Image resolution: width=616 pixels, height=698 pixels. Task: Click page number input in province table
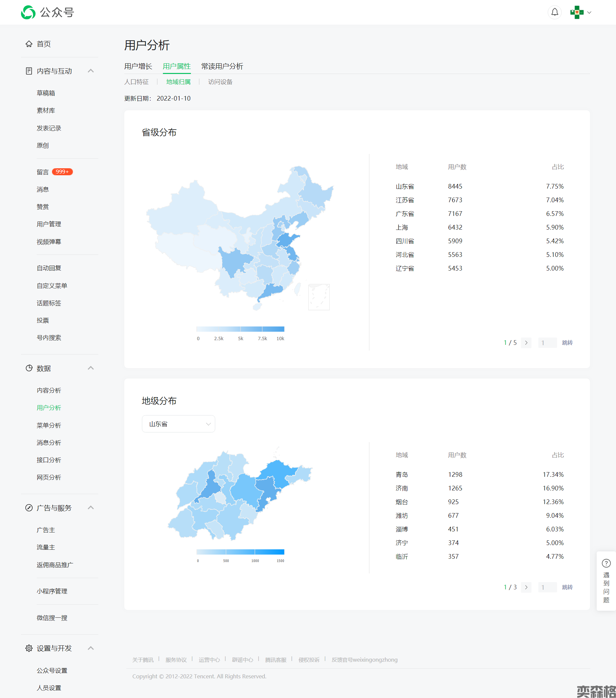tap(547, 343)
